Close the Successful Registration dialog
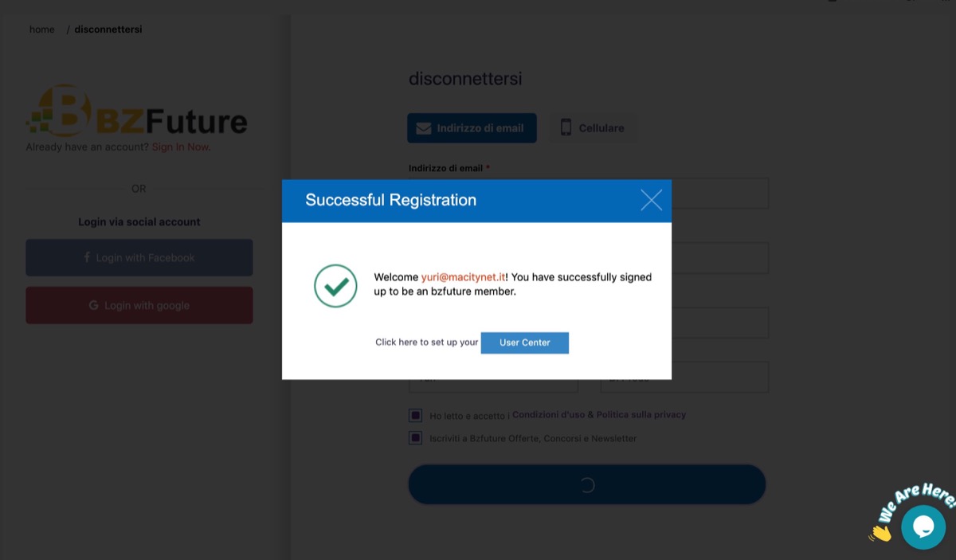 tap(651, 200)
